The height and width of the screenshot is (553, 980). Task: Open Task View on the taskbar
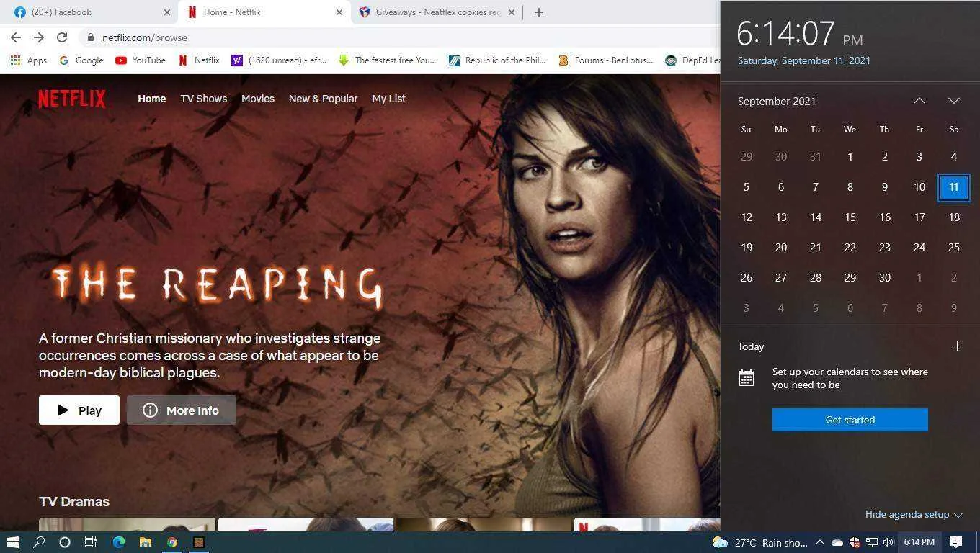pos(91,542)
